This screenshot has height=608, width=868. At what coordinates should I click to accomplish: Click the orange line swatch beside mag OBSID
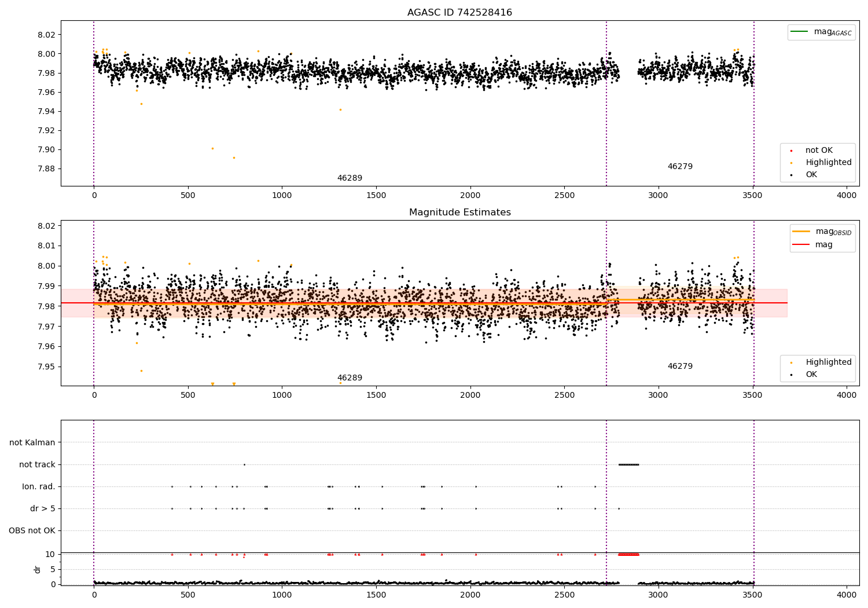[801, 231]
